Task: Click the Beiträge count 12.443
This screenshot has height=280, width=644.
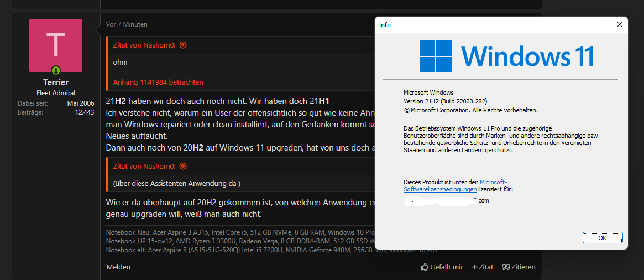Action: coord(85,111)
